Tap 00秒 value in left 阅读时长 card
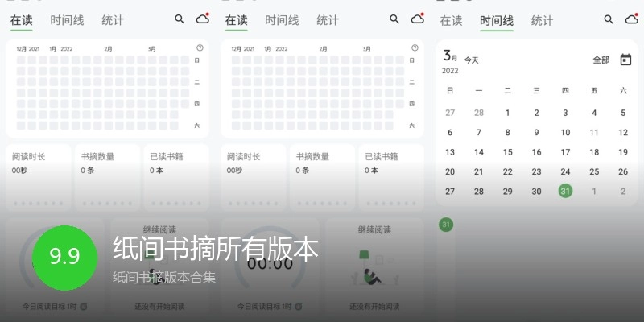This screenshot has height=322, width=644. click(19, 170)
